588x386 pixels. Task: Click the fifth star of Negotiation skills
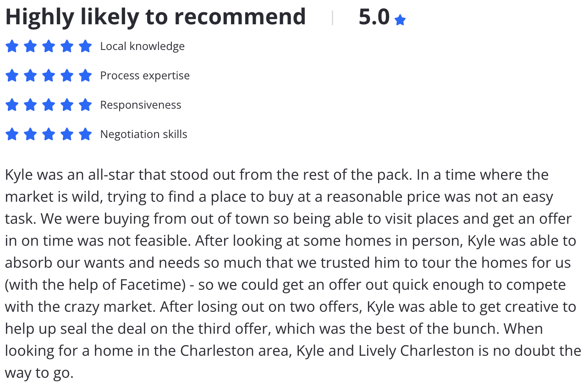[x=85, y=134]
